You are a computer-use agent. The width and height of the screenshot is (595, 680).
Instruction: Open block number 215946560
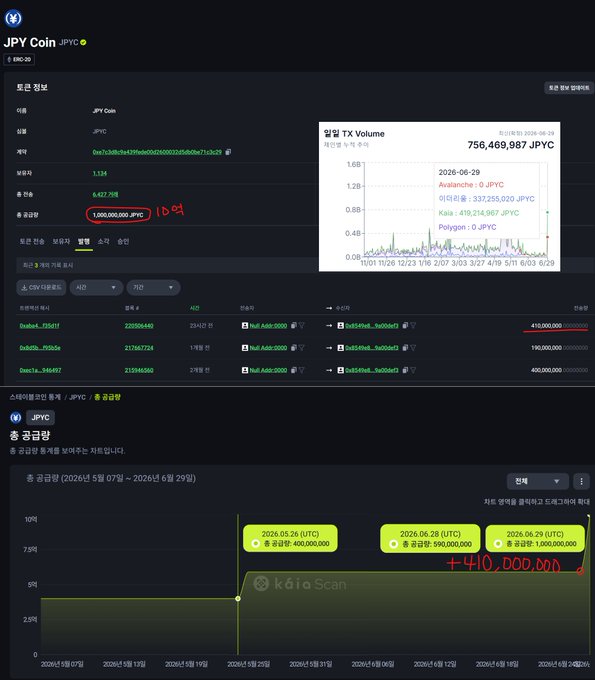click(x=139, y=370)
